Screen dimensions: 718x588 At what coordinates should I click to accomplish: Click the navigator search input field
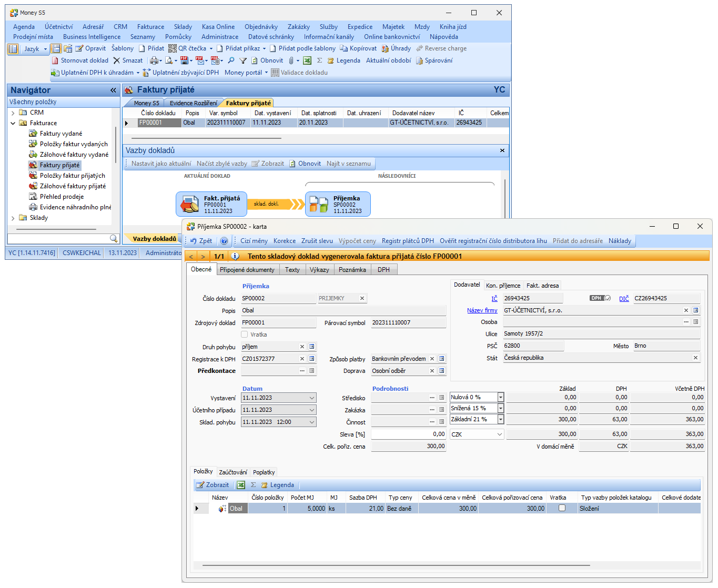point(58,239)
